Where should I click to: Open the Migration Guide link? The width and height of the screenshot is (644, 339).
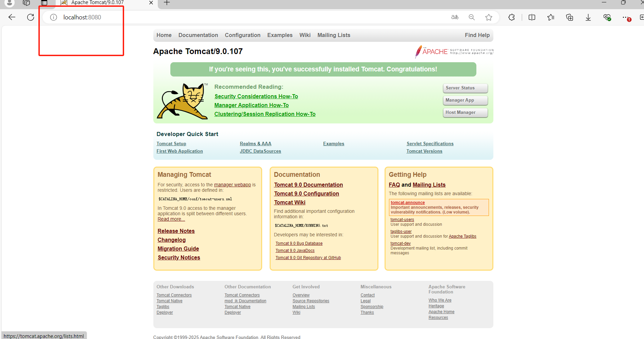178,249
